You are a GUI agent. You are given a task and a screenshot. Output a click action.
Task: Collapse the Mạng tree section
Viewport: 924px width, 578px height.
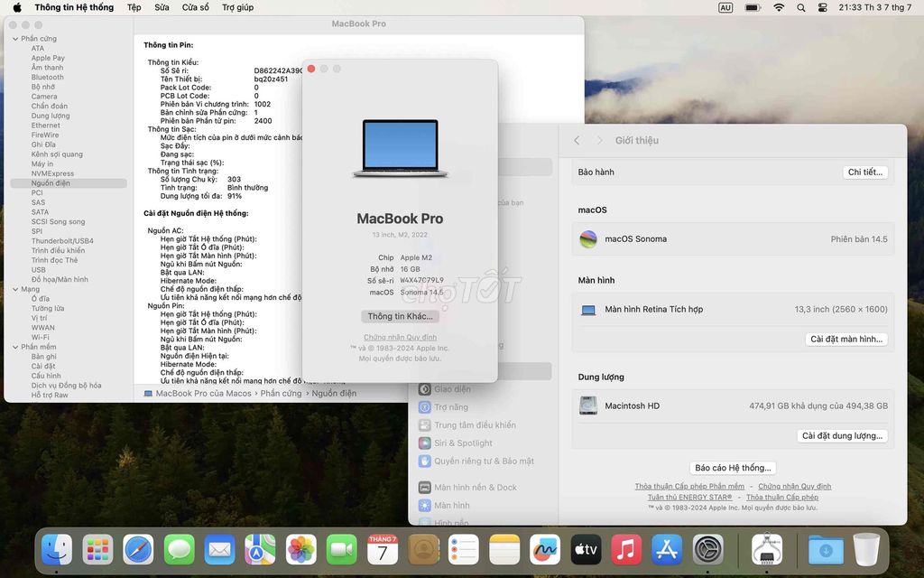[15, 290]
